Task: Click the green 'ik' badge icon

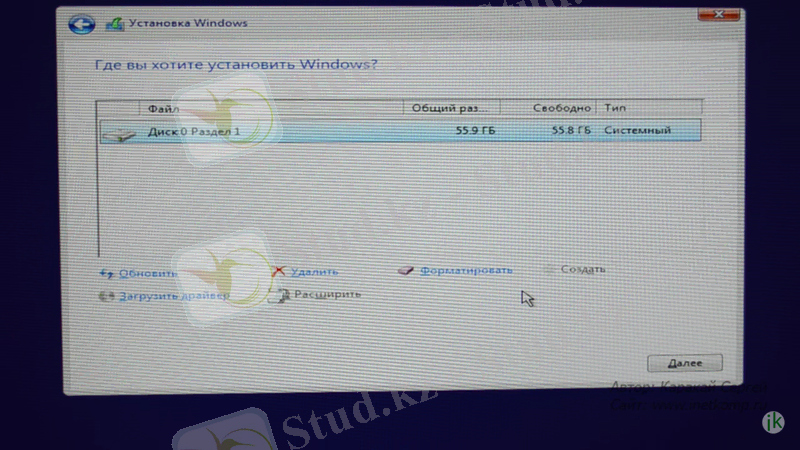Action: [x=773, y=422]
